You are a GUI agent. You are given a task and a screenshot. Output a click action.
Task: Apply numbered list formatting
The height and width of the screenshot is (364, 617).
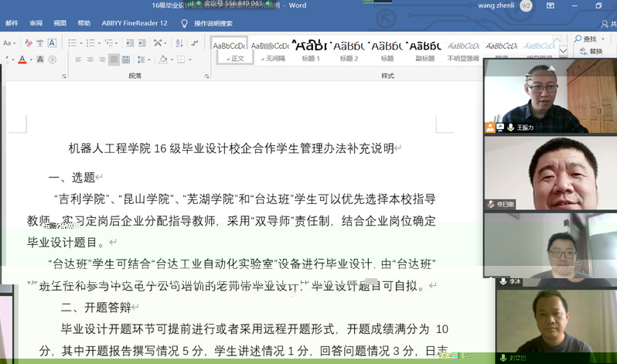(x=90, y=43)
